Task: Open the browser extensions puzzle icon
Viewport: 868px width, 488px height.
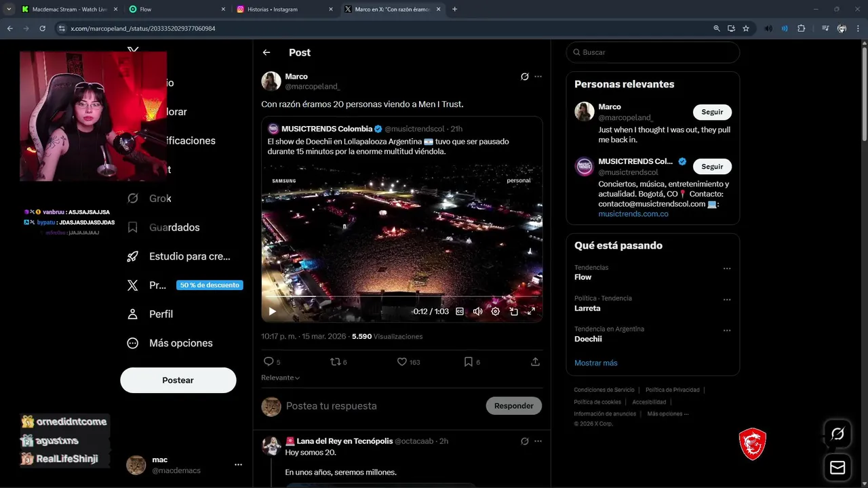Action: 802,28
